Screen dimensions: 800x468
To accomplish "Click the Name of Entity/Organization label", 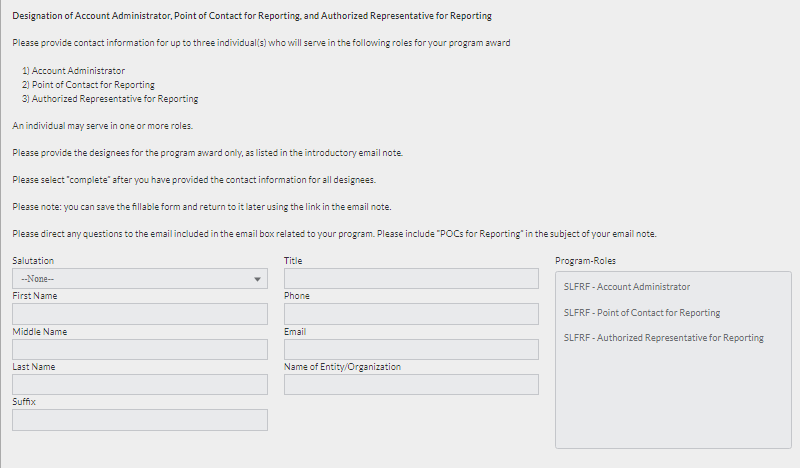I will click(x=342, y=367).
